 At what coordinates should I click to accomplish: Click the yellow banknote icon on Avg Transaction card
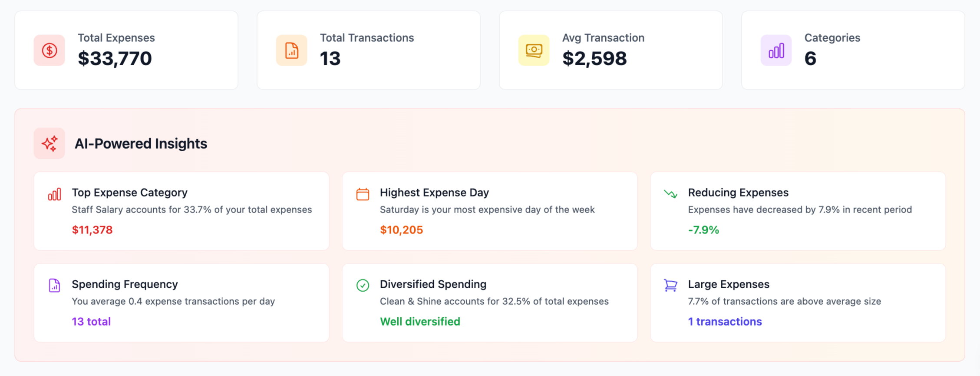click(534, 50)
